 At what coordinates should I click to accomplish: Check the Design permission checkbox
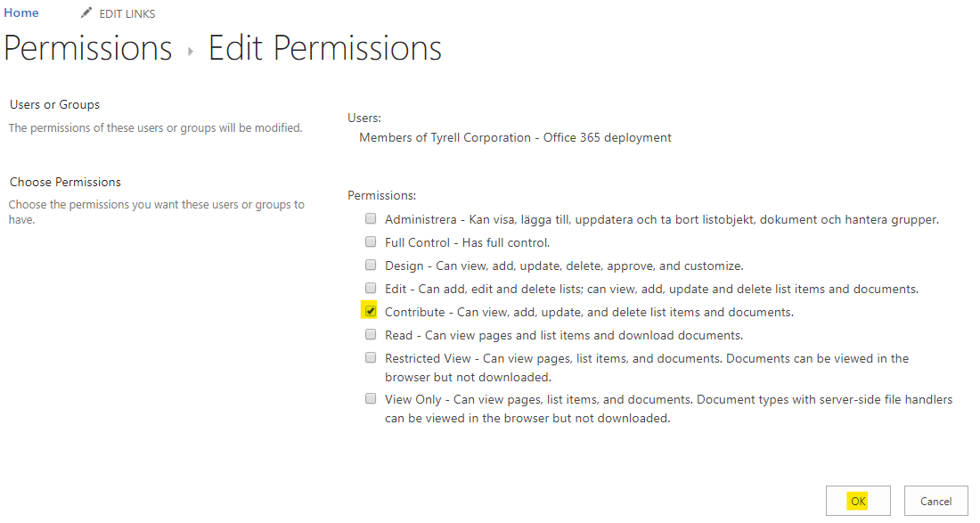[370, 265]
